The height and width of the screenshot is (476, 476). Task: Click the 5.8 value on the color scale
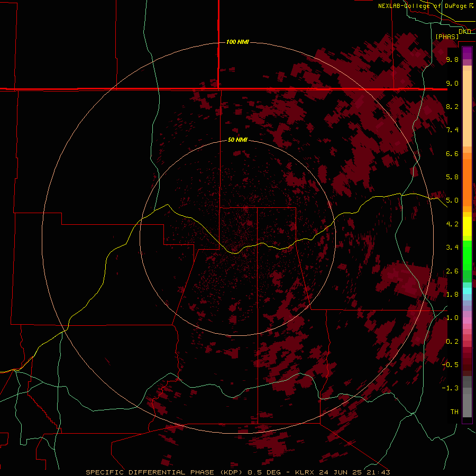pos(452,177)
